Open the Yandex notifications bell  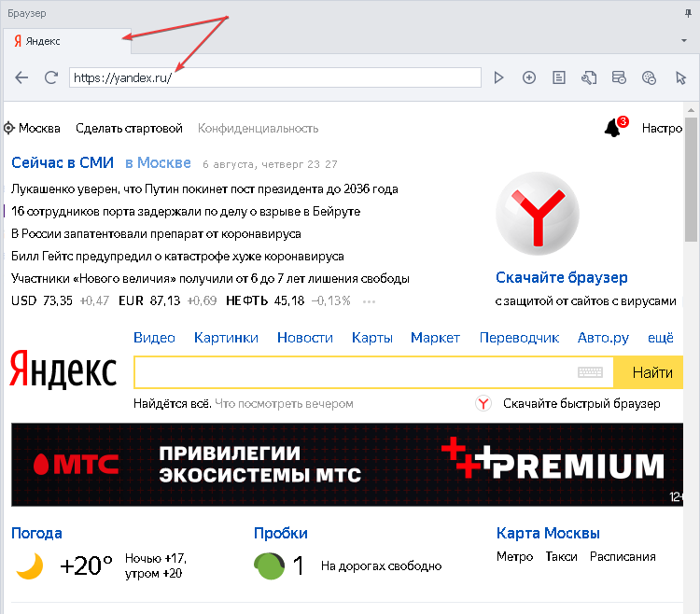click(613, 128)
